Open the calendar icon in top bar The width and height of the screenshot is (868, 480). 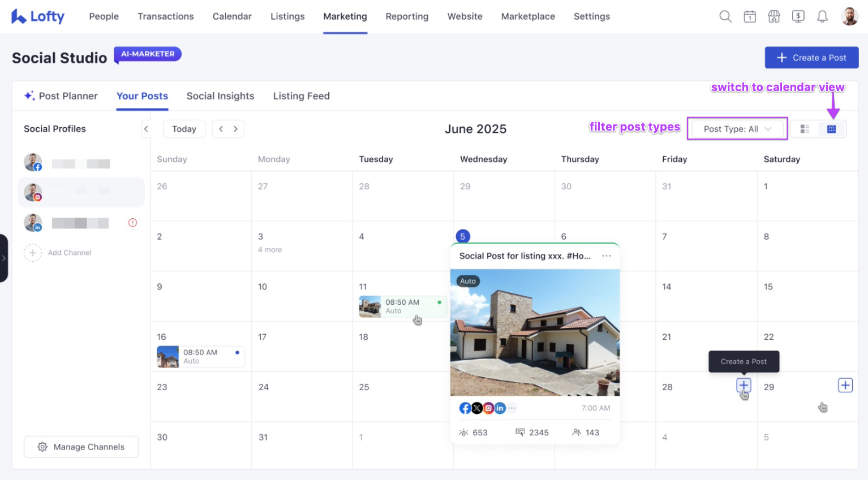[x=750, y=16]
